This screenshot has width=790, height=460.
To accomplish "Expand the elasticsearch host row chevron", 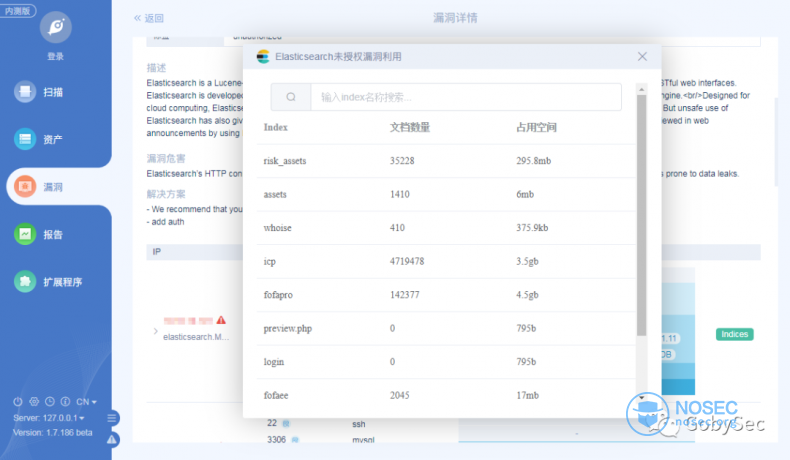I will click(155, 331).
